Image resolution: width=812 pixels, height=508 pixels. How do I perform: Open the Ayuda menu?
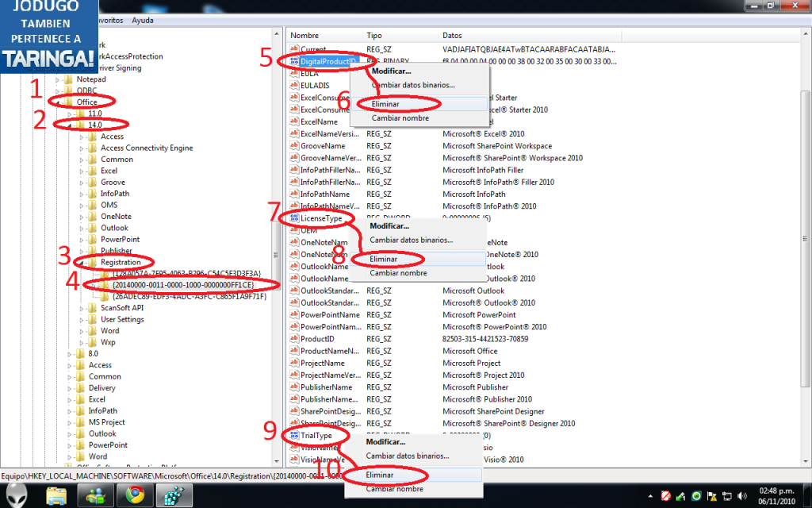tap(143, 20)
